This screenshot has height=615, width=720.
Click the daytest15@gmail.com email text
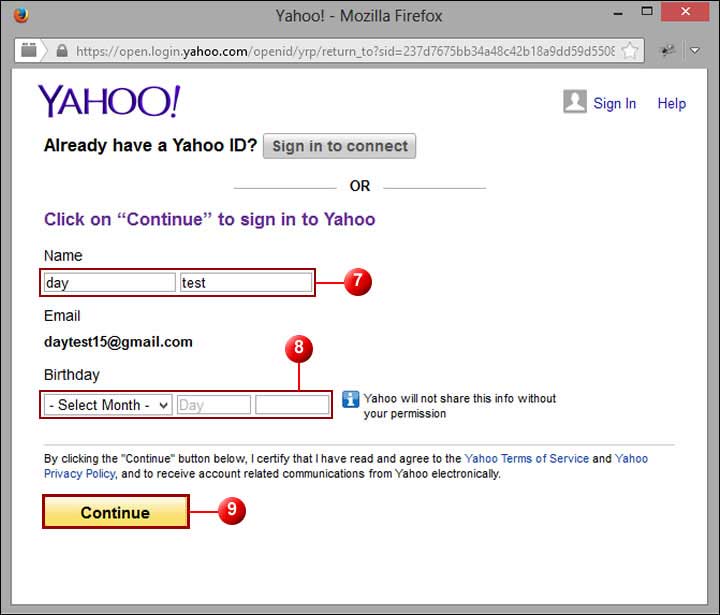tap(118, 342)
